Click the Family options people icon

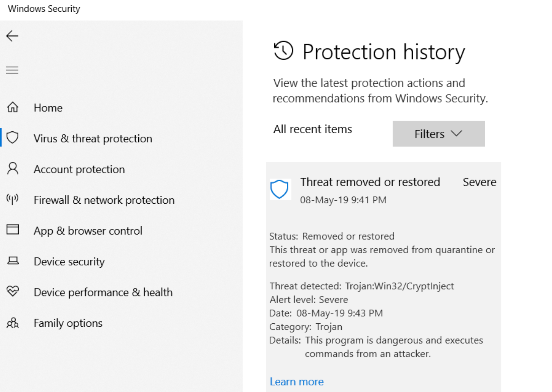[x=12, y=323]
